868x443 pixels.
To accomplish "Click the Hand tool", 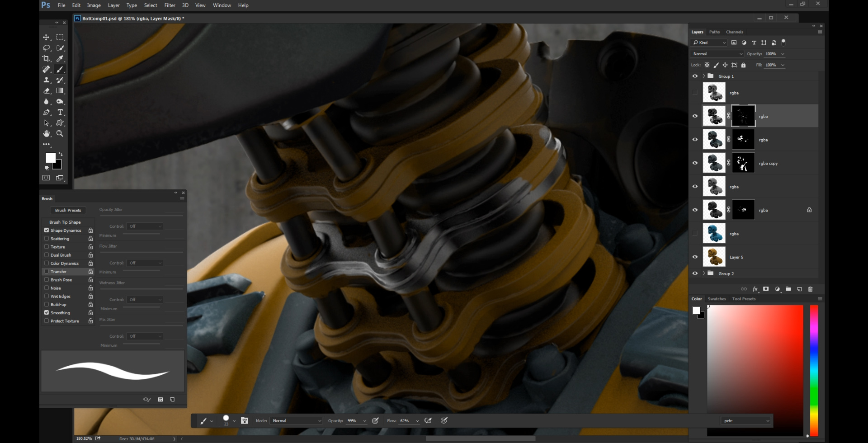I will pyautogui.click(x=46, y=134).
